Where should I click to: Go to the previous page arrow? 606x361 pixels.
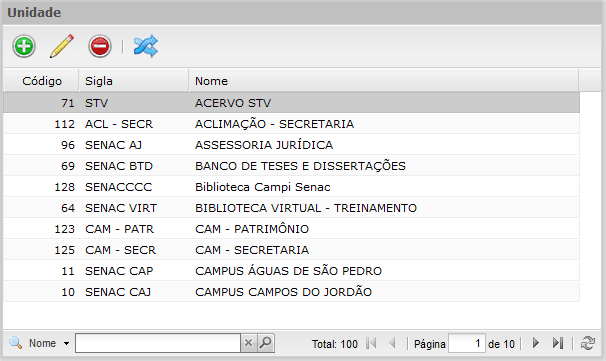pos(392,343)
